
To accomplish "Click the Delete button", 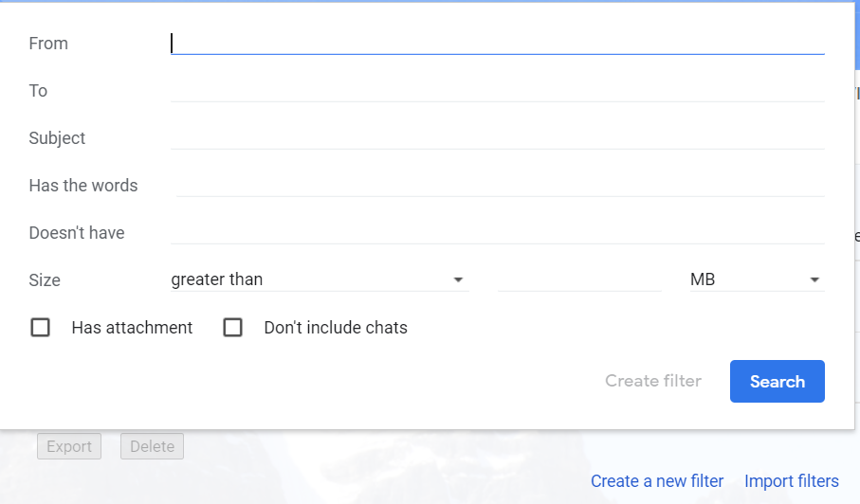I will click(x=152, y=446).
